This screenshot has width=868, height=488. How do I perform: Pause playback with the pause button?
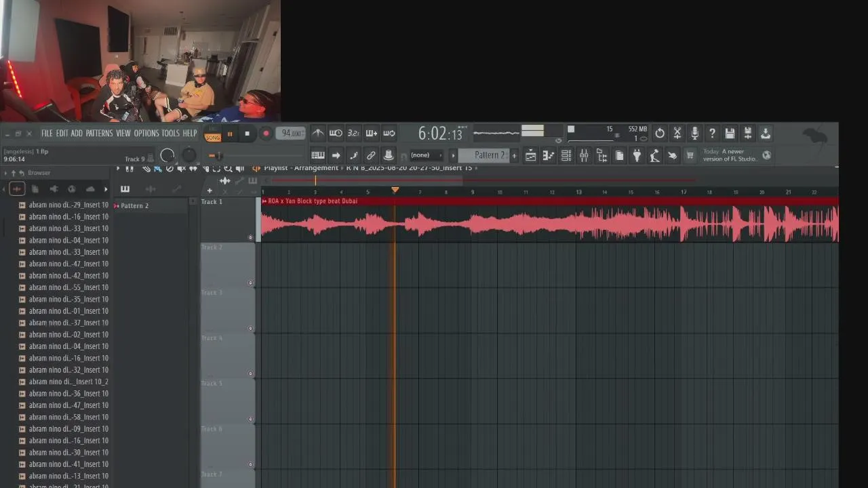click(x=230, y=134)
